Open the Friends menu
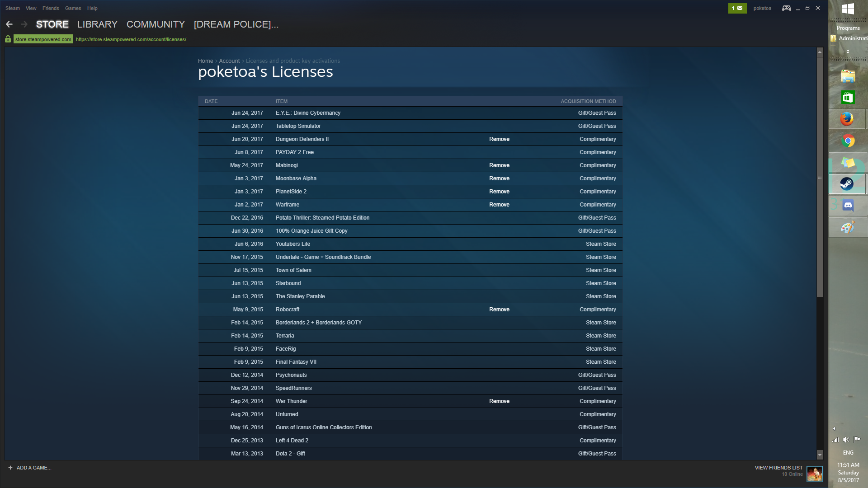This screenshot has height=488, width=868. 51,8
